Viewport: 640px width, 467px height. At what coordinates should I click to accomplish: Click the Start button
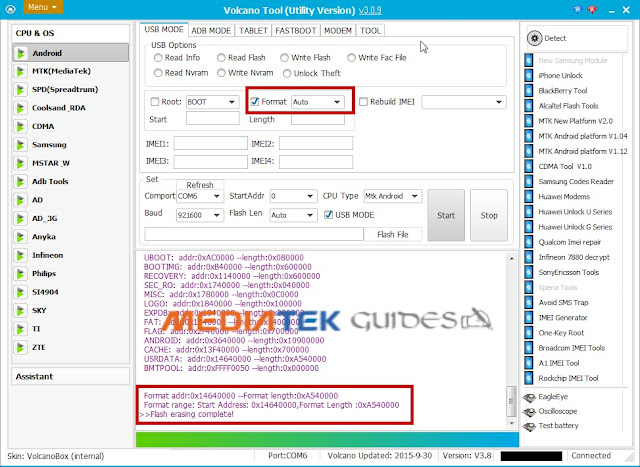446,215
